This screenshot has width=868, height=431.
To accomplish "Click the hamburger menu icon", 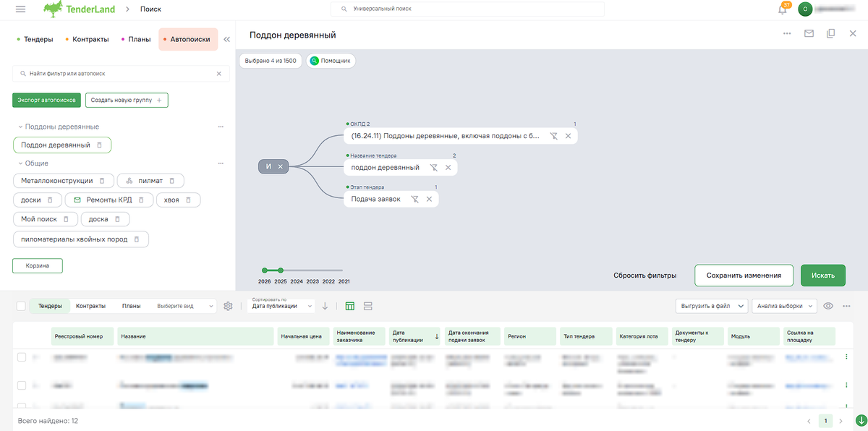I will point(20,9).
